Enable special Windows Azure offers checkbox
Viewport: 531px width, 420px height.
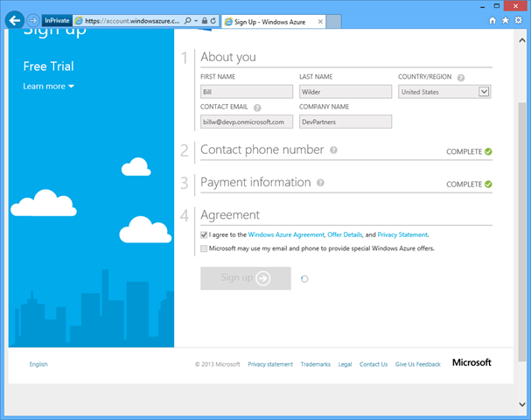(204, 248)
